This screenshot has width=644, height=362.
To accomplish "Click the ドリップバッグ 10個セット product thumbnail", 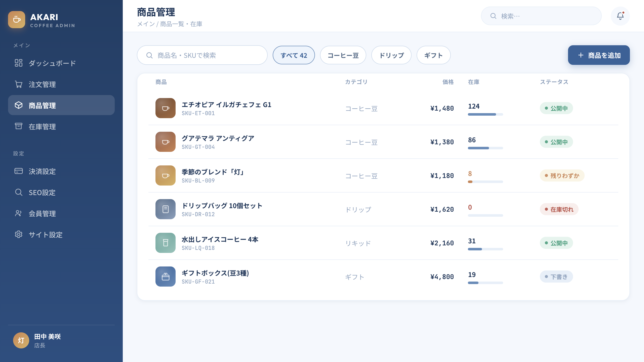I will click(166, 209).
